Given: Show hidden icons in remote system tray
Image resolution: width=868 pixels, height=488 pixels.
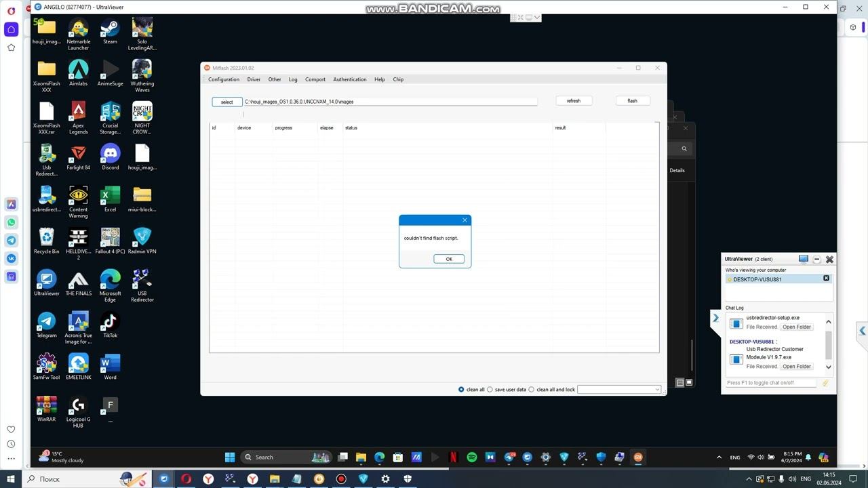Looking at the screenshot, I should (x=719, y=457).
